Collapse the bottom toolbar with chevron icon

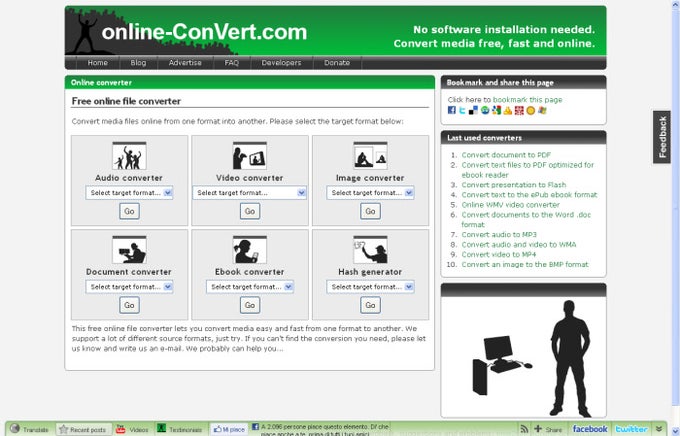pyautogui.click(x=659, y=429)
